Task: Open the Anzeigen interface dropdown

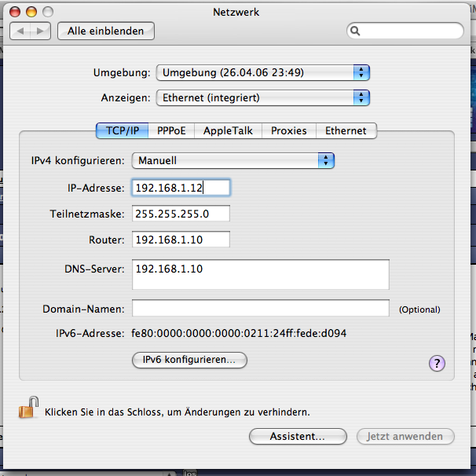Action: tap(263, 97)
